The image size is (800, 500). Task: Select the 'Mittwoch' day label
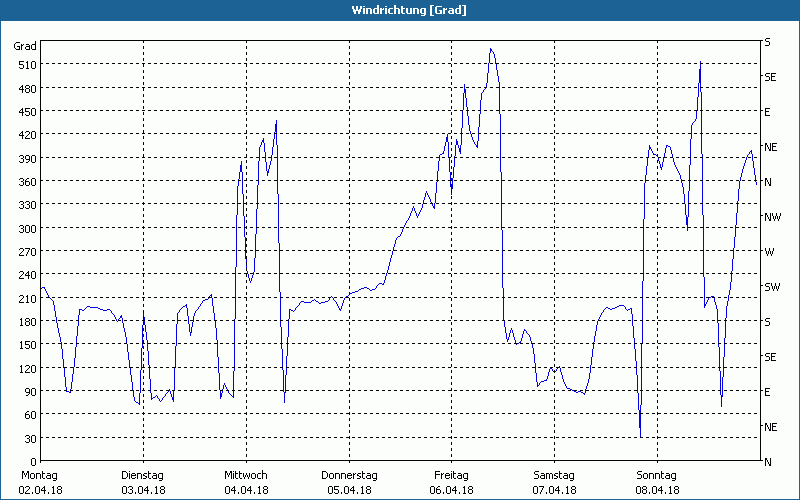[245, 475]
